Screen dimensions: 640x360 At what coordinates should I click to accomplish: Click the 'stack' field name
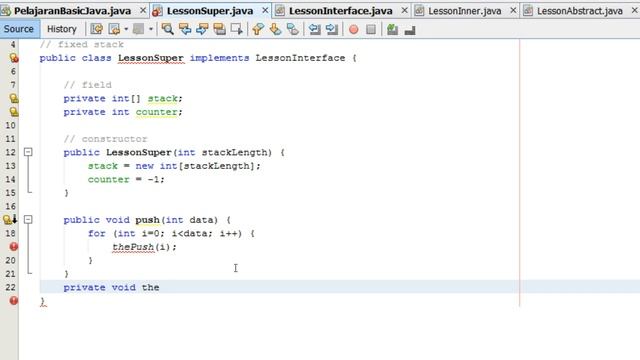[162, 98]
